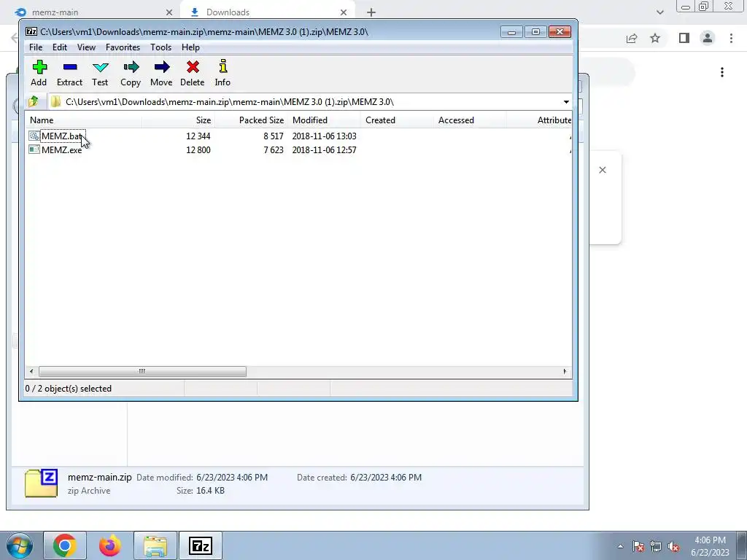Click the 7 623 packed size value
The height and width of the screenshot is (560, 747).
[x=274, y=150]
